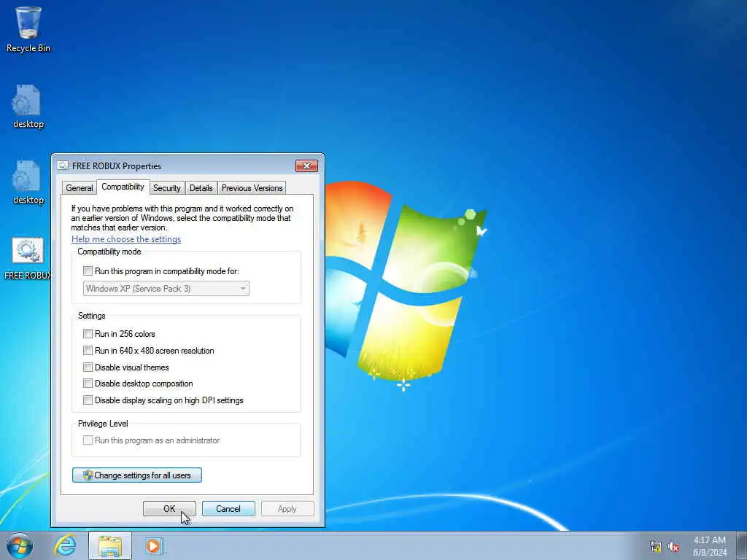Screen dimensions: 747x560
Task: Click the clock showing 4:17 AM
Action: [x=710, y=546]
